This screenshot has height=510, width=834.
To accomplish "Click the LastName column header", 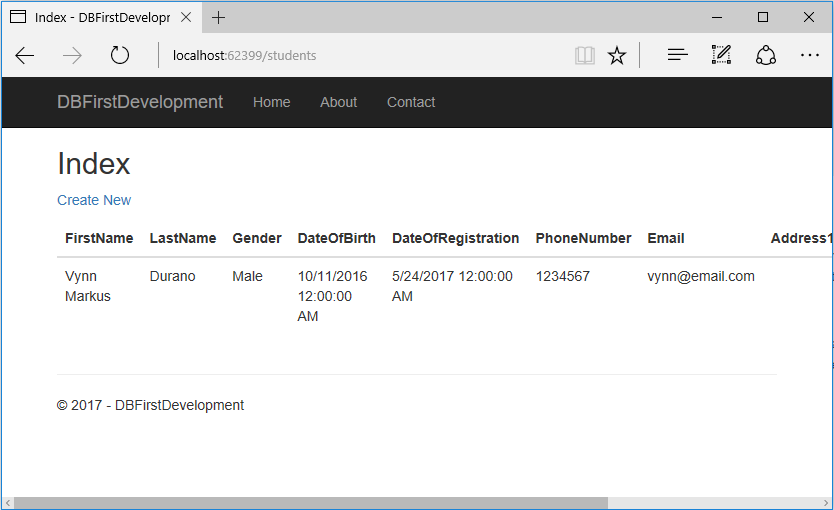I will pyautogui.click(x=183, y=238).
